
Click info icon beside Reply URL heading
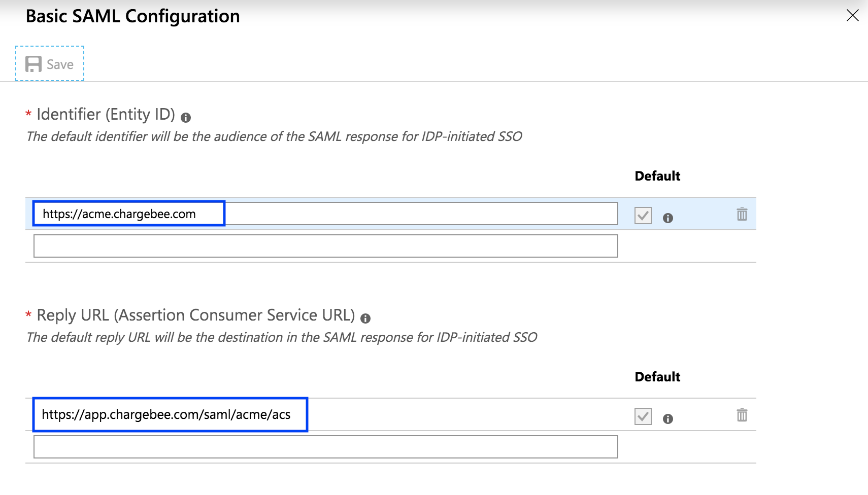coord(365,319)
